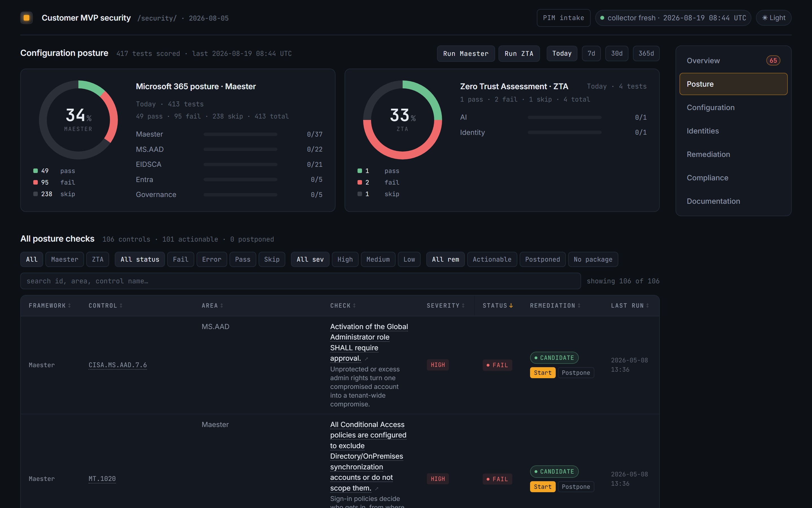Click the orange app logo icon

tap(27, 18)
